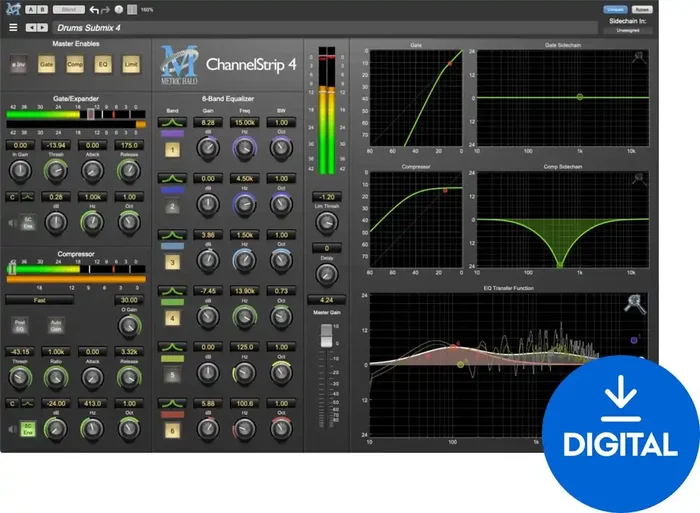Click the round help icon in the toolbar
This screenshot has width=700, height=513.
(x=119, y=9)
